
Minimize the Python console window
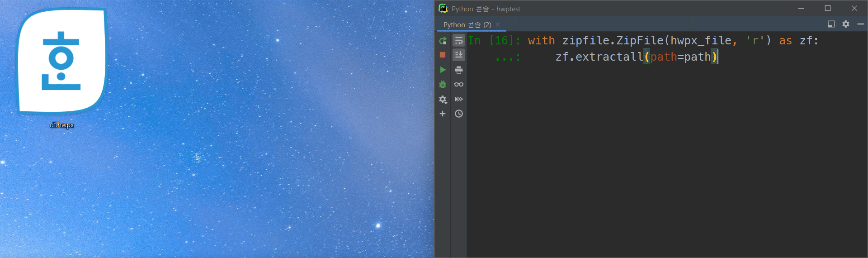coord(801,8)
